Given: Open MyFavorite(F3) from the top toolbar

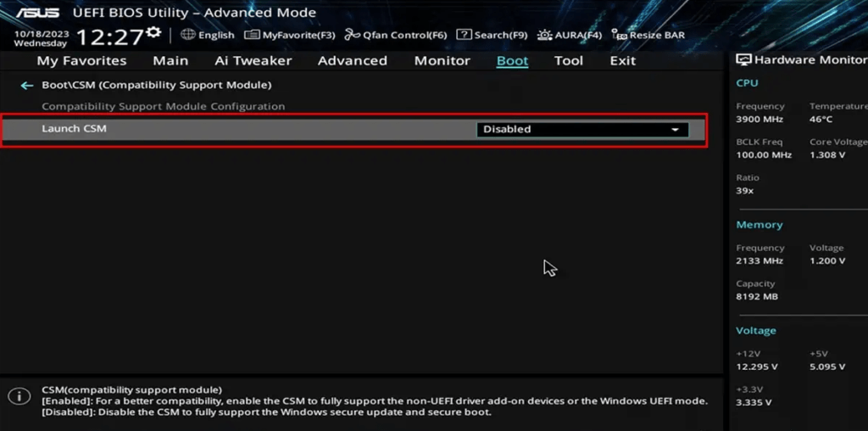Looking at the screenshot, I should tap(289, 35).
